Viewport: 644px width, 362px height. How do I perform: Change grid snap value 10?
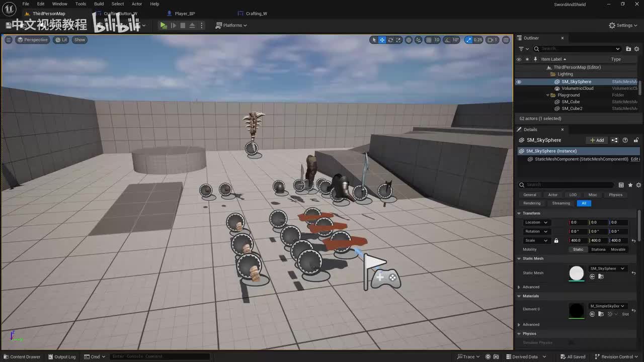pyautogui.click(x=437, y=40)
